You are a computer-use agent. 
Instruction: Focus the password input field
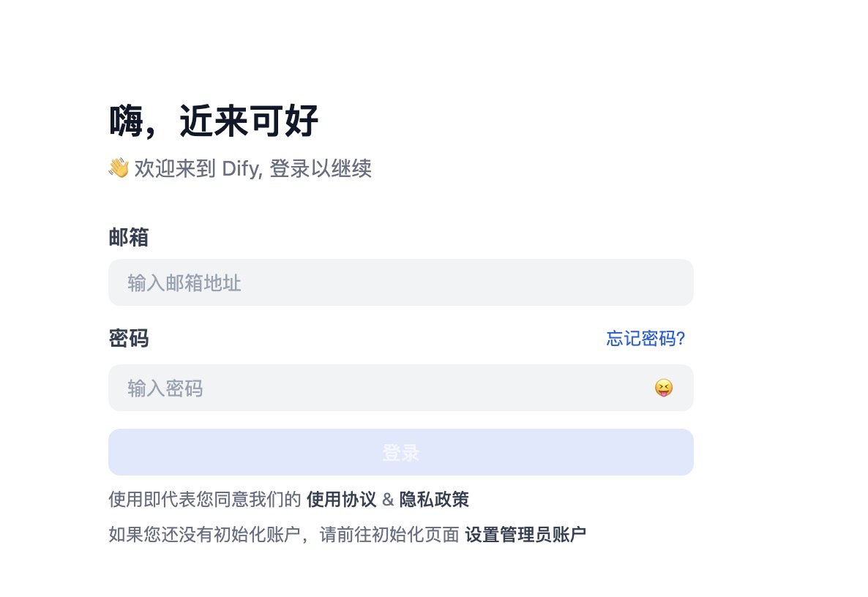pos(381,388)
